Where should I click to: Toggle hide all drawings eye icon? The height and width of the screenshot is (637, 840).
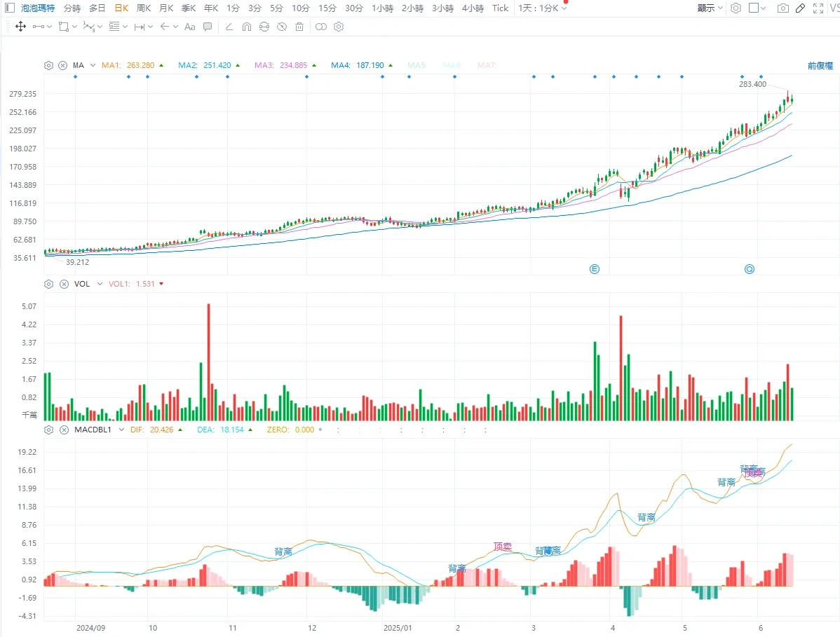(x=282, y=27)
